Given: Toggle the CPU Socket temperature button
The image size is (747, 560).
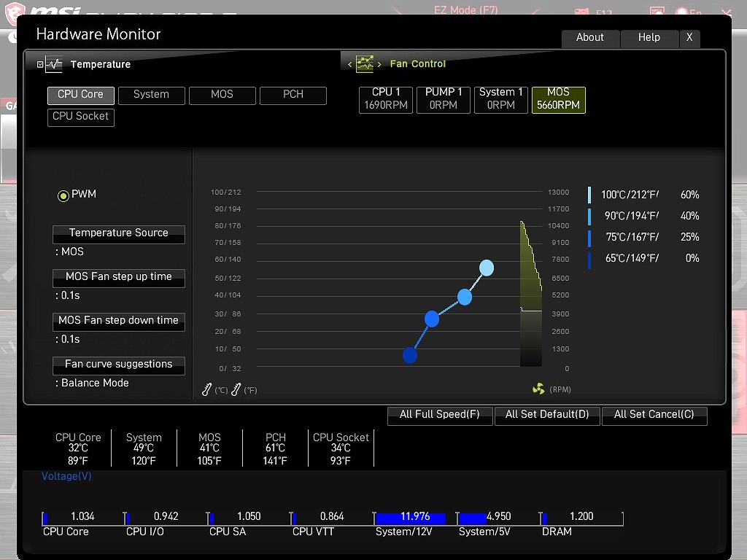Looking at the screenshot, I should pyautogui.click(x=81, y=117).
